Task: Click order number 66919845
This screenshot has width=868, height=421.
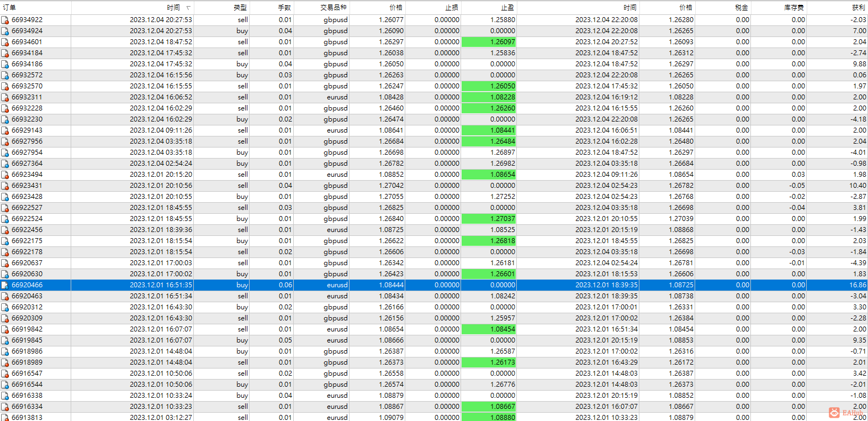Action: tap(27, 340)
